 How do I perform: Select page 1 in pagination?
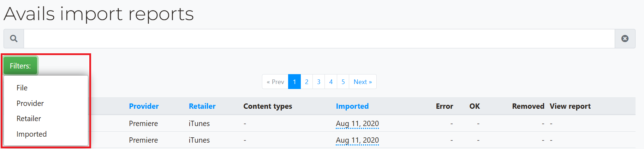(x=294, y=82)
